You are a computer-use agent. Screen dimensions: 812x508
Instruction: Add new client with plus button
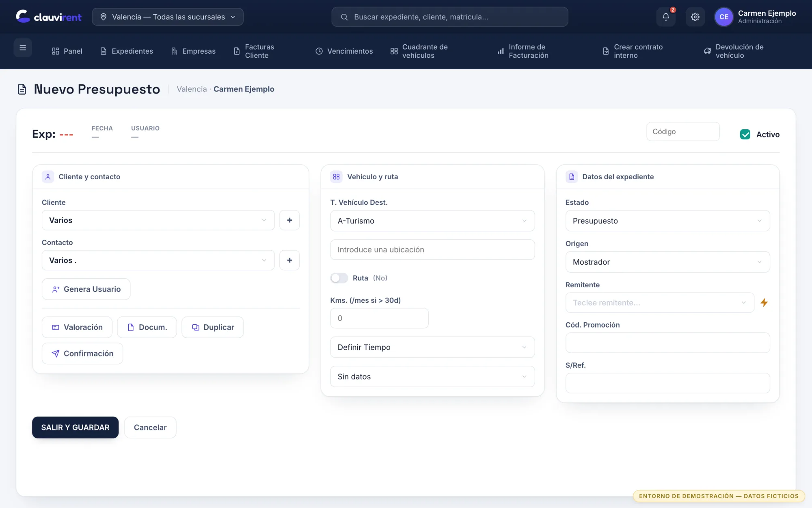pyautogui.click(x=289, y=220)
